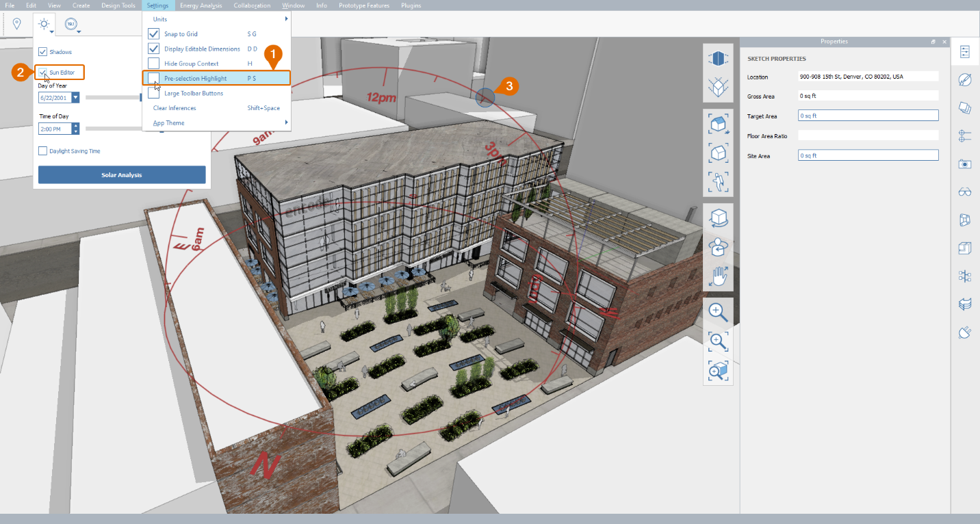Screen dimensions: 980x524
Task: Click the Solar Analysis button
Action: pyautogui.click(x=122, y=175)
